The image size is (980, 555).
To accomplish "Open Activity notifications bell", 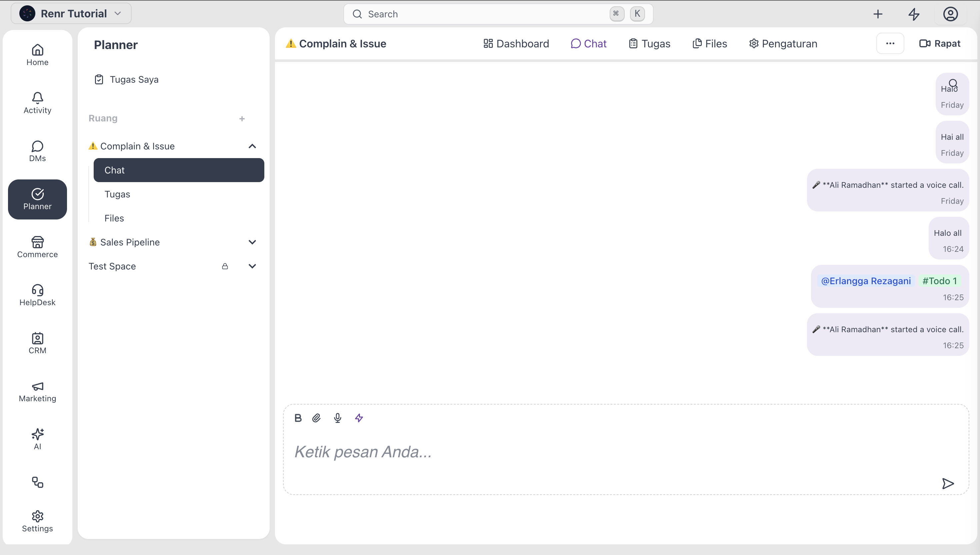I will coord(37,103).
